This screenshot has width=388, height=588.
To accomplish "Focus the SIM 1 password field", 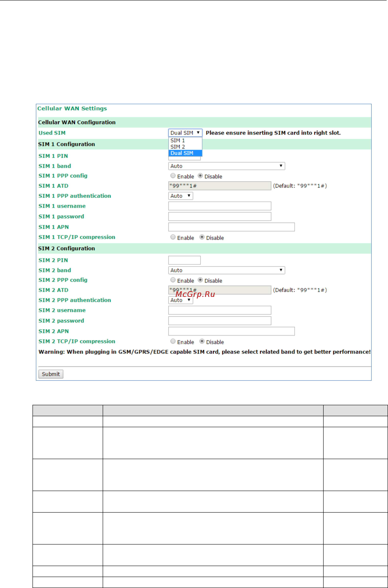I will (220, 216).
